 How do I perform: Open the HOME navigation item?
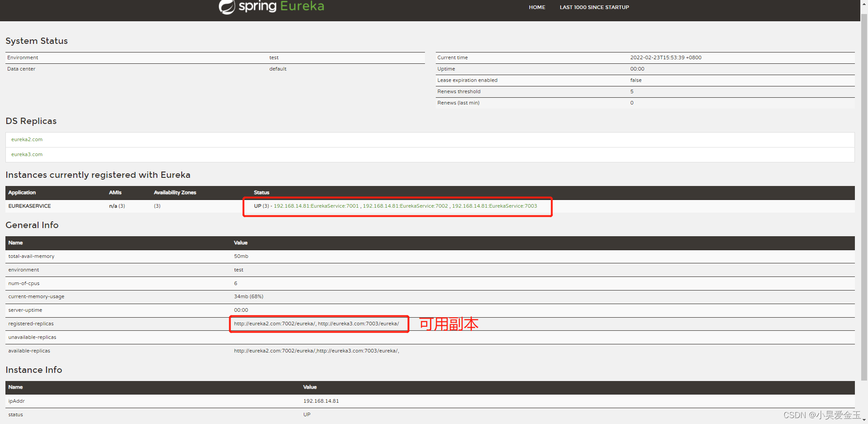[537, 7]
